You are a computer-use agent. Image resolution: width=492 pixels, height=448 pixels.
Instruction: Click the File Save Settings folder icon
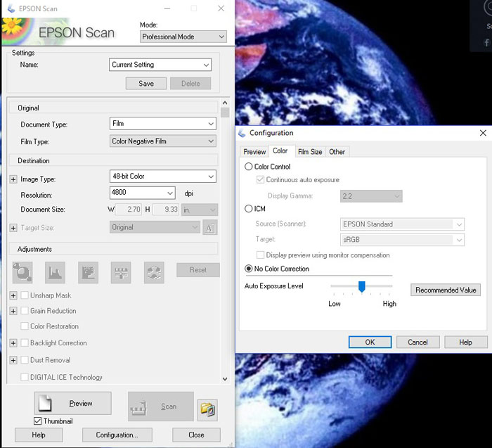click(x=207, y=410)
